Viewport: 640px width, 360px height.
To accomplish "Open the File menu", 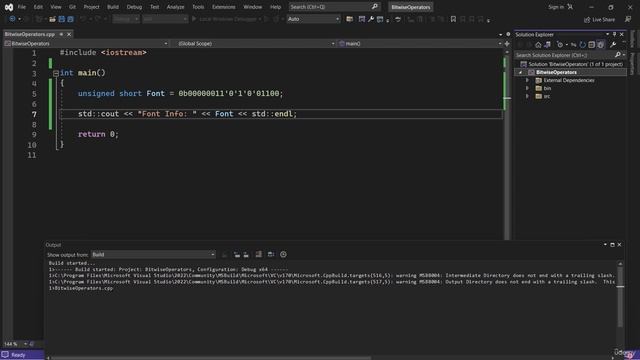I will [22, 7].
